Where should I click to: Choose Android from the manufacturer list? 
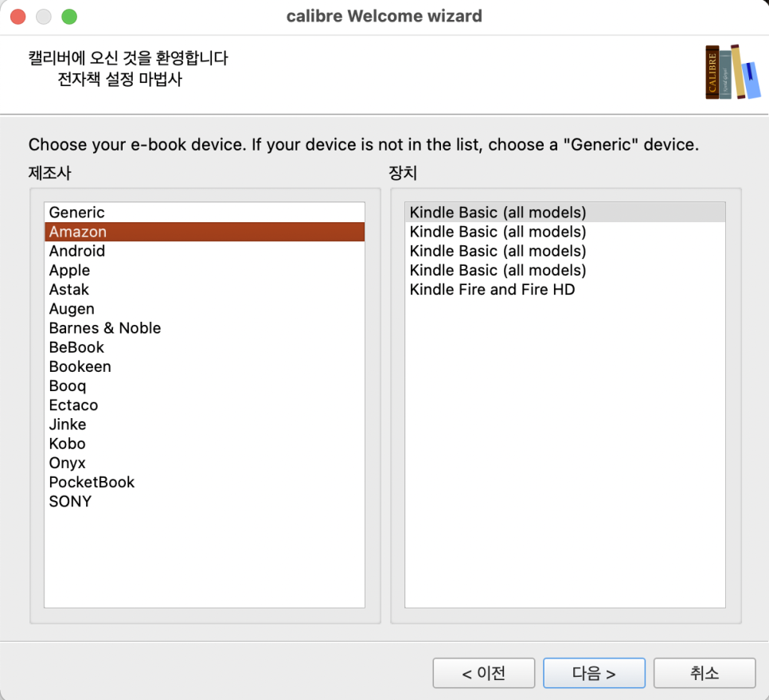(x=205, y=251)
